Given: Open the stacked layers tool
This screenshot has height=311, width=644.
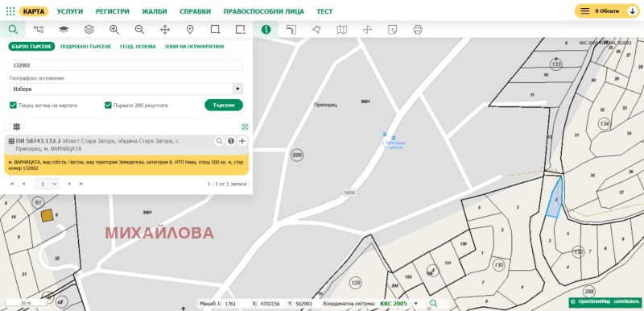Looking at the screenshot, I should pos(89,30).
